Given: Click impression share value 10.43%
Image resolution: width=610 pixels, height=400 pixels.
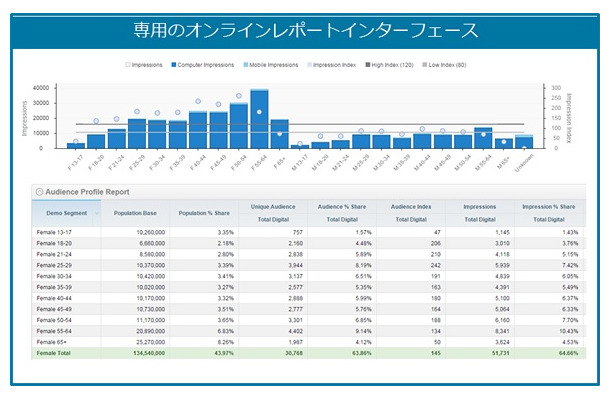Looking at the screenshot, I should click(569, 331).
